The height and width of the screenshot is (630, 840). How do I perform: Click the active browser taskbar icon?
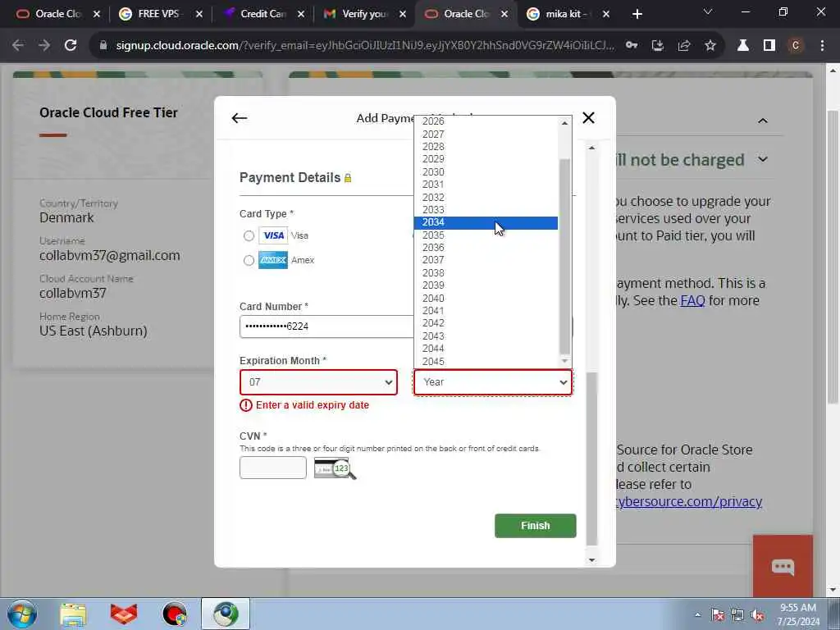(x=226, y=614)
